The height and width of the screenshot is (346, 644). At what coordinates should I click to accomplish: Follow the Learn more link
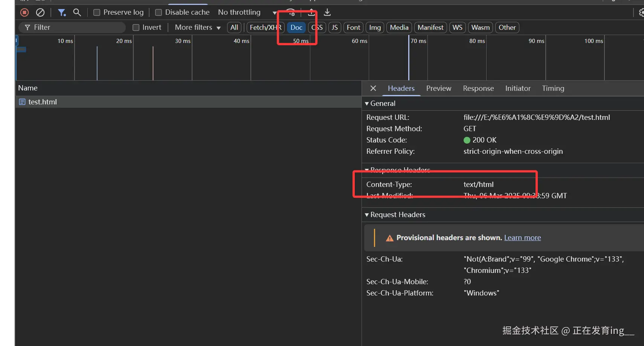pos(522,237)
